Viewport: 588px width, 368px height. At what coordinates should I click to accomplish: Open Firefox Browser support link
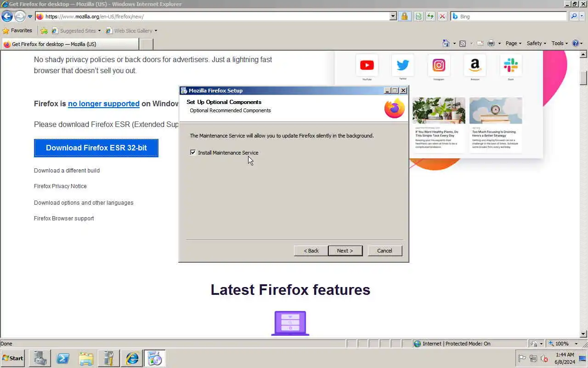tap(64, 218)
